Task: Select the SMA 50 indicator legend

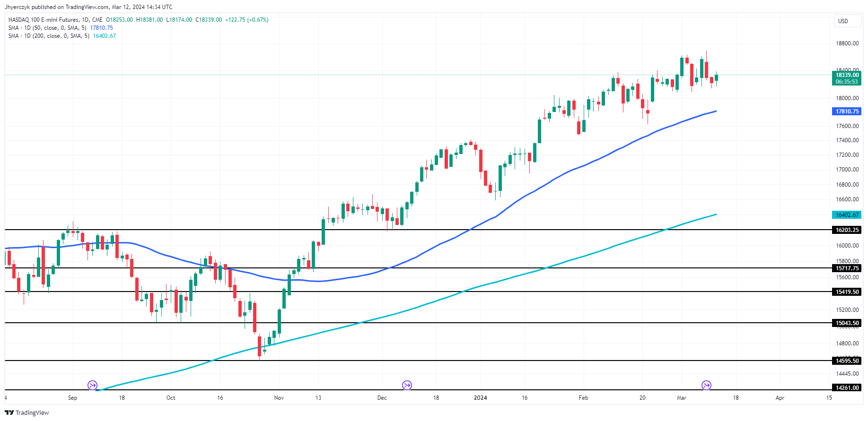Action: [47, 28]
